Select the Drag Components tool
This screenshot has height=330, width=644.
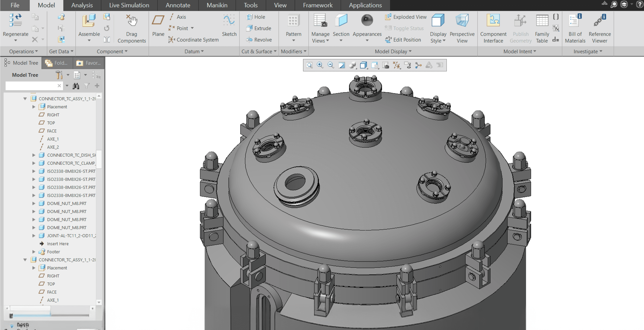tap(131, 20)
